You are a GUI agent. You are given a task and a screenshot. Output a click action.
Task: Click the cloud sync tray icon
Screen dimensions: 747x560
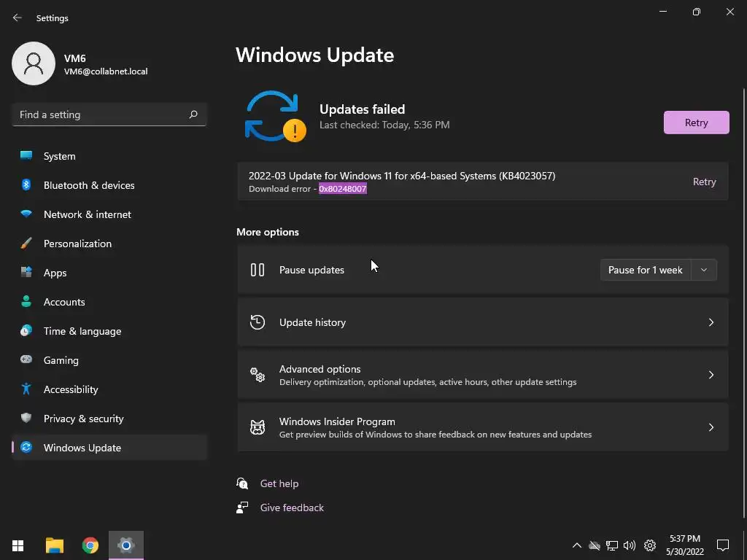tap(594, 545)
